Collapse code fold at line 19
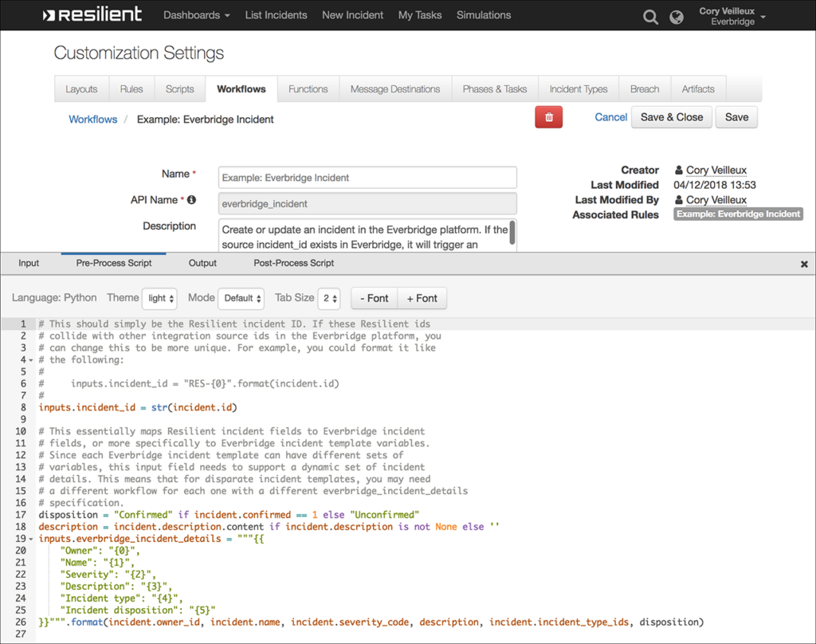Screen dimensions: 816x644 tap(31, 539)
